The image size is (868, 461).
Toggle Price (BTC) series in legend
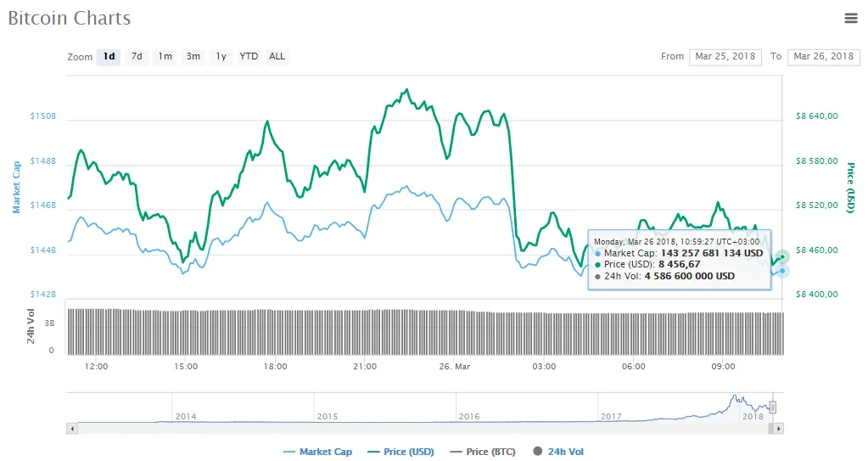482,452
